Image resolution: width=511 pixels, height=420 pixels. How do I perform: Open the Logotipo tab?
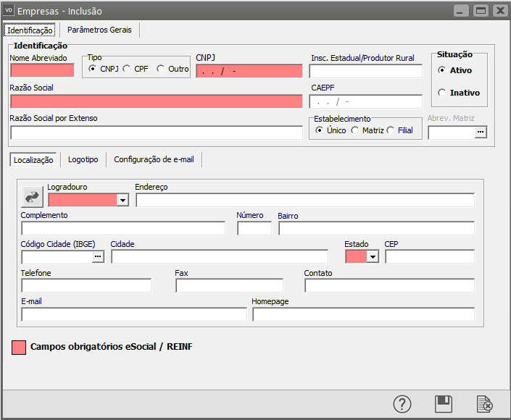point(83,159)
